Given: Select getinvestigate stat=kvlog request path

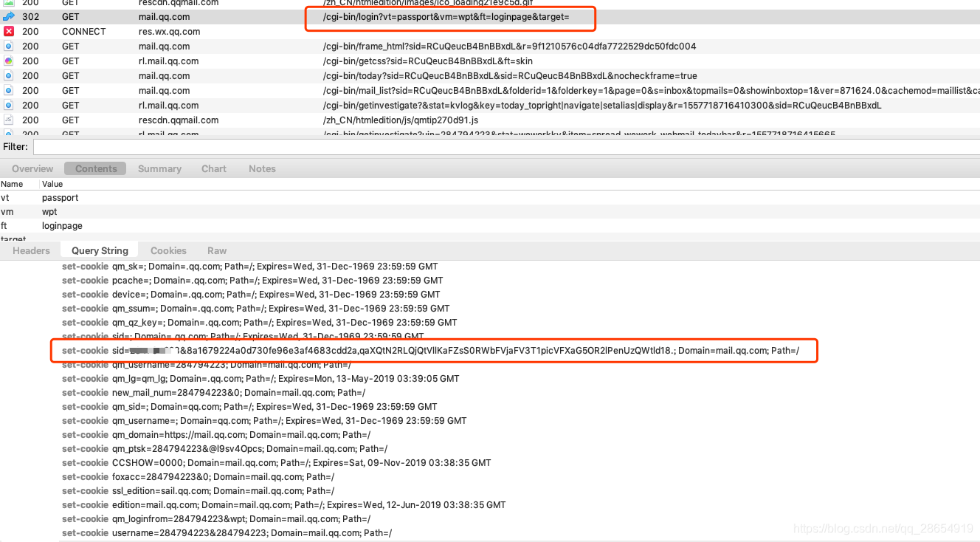Looking at the screenshot, I should click(601, 105).
